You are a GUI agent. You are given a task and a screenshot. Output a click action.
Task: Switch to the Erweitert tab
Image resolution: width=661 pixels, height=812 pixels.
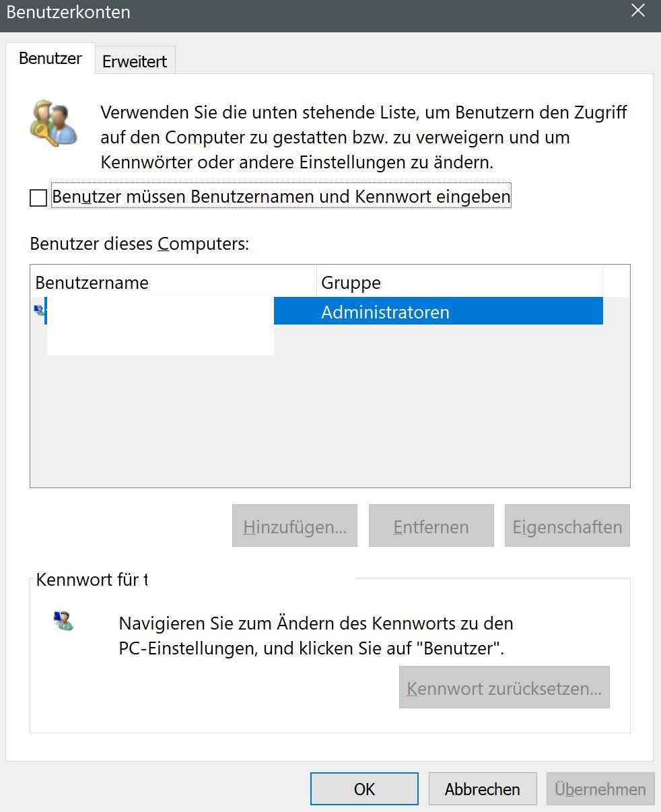[x=135, y=61]
